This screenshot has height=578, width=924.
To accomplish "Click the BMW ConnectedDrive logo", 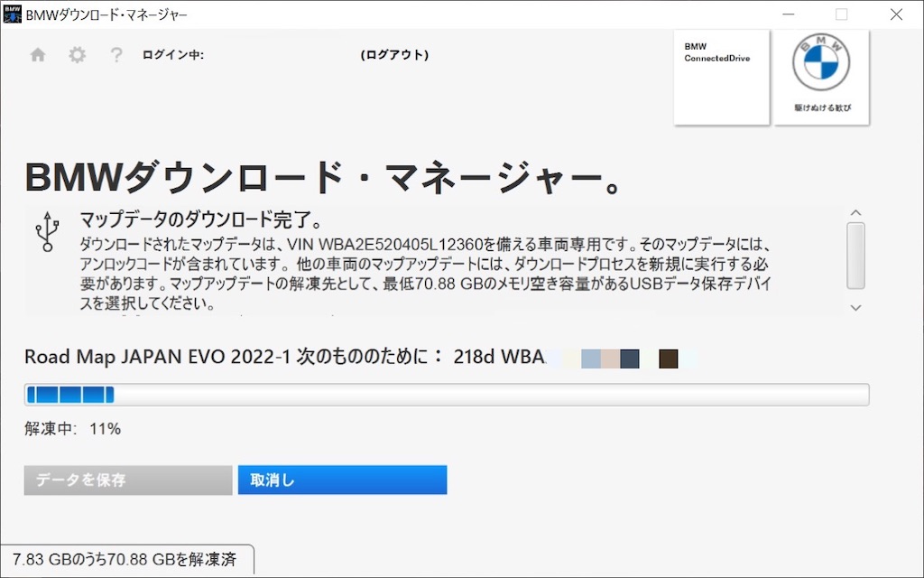I will (720, 77).
